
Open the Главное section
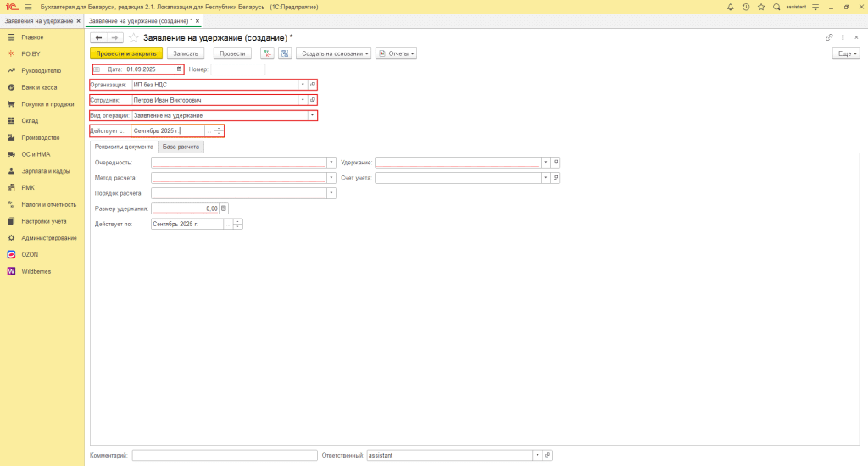[x=32, y=37]
